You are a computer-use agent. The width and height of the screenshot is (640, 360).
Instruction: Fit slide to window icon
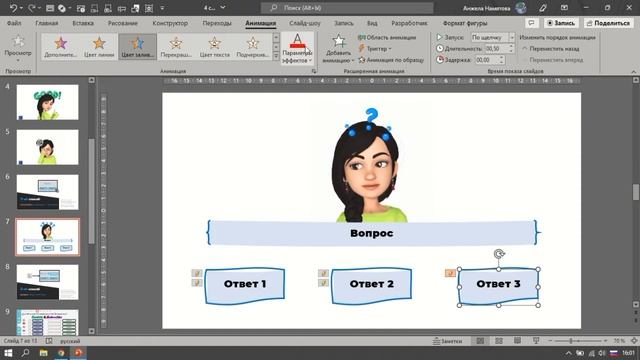(x=634, y=341)
